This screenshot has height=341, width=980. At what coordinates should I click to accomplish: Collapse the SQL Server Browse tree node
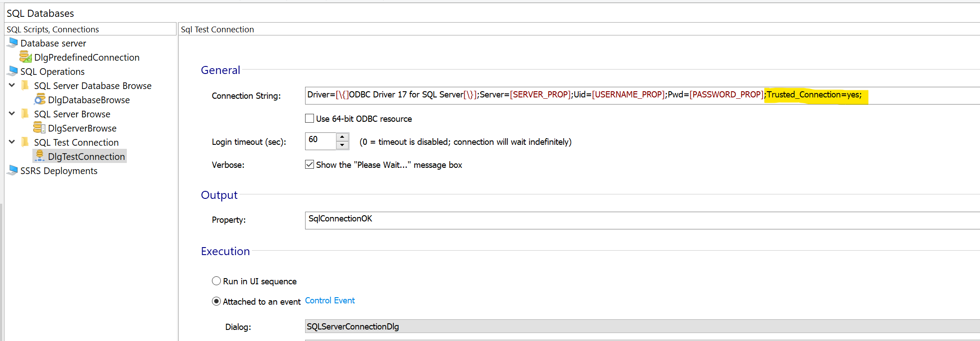12,113
